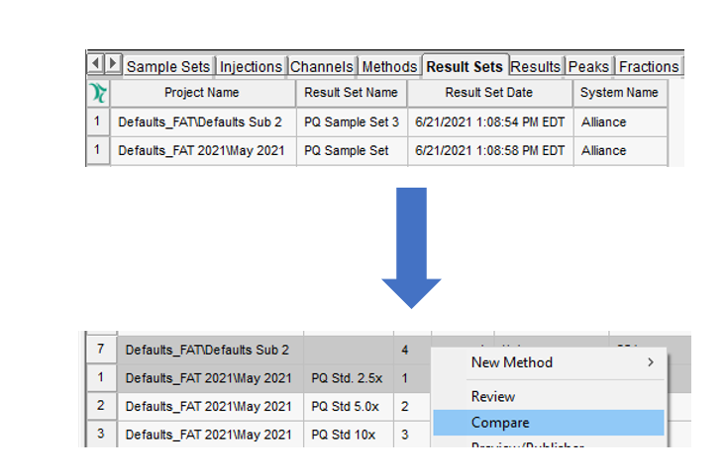Choose Review from the context menu
Image resolution: width=726 pixels, height=476 pixels.
493,397
